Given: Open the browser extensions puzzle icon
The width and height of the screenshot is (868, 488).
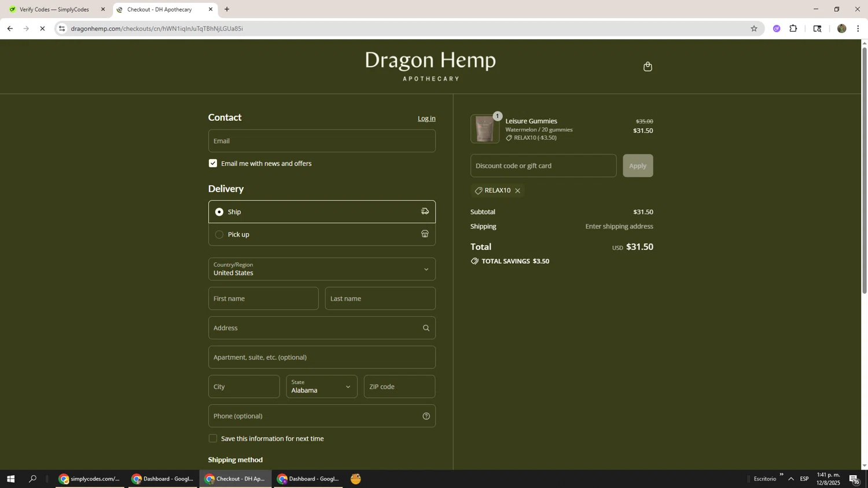Looking at the screenshot, I should tap(793, 28).
